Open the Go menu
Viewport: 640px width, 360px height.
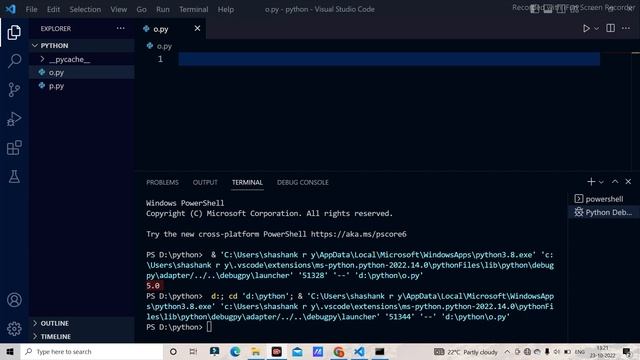pyautogui.click(x=141, y=9)
